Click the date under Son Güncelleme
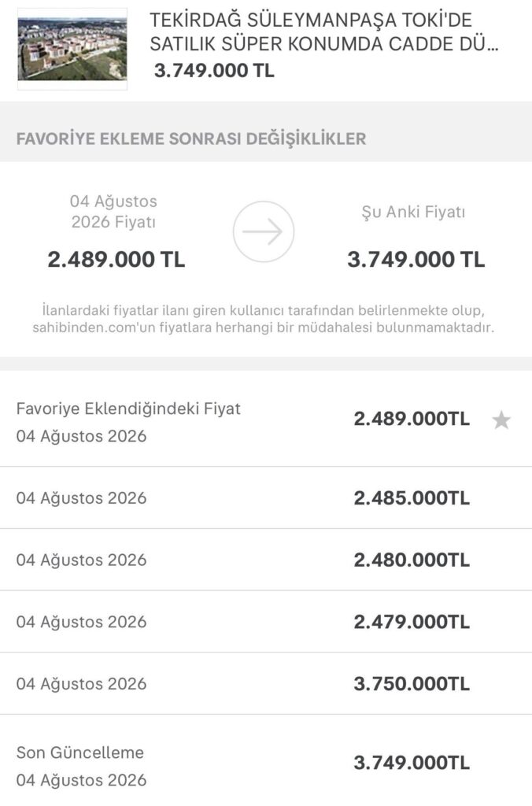This screenshot has width=532, height=806. [81, 780]
